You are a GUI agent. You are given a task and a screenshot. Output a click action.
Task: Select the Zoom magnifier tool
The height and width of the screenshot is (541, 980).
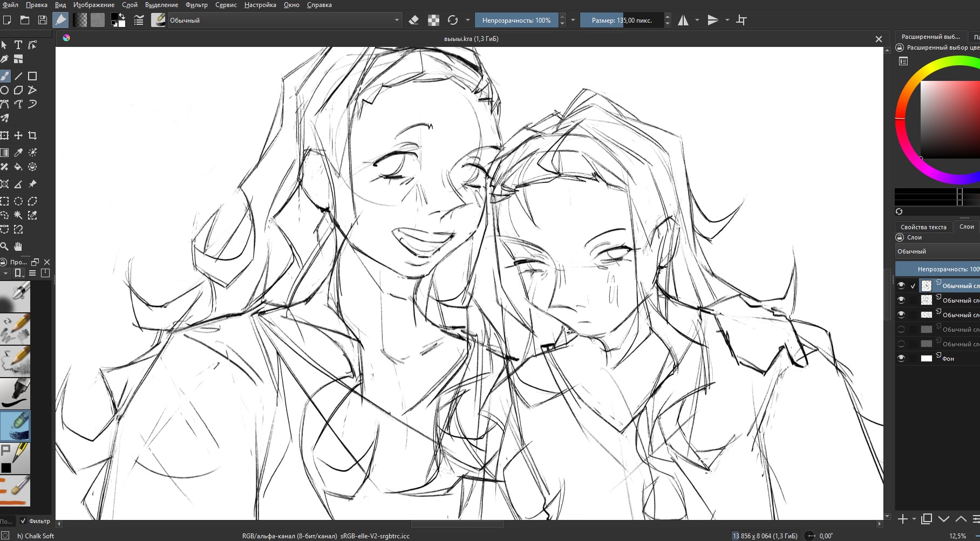point(5,246)
